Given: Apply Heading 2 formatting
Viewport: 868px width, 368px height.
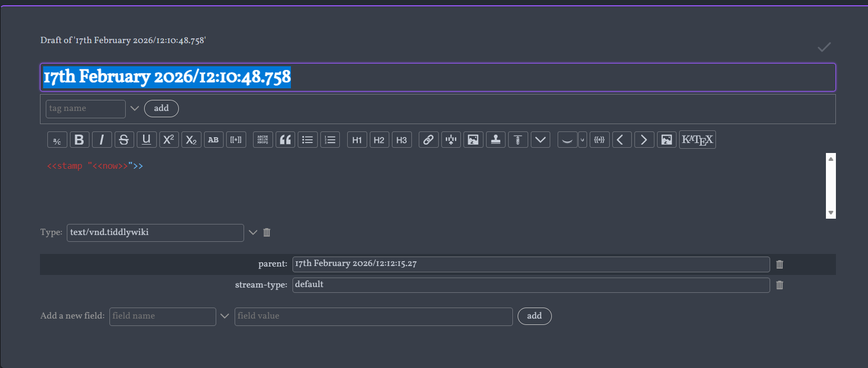Looking at the screenshot, I should click(x=379, y=140).
